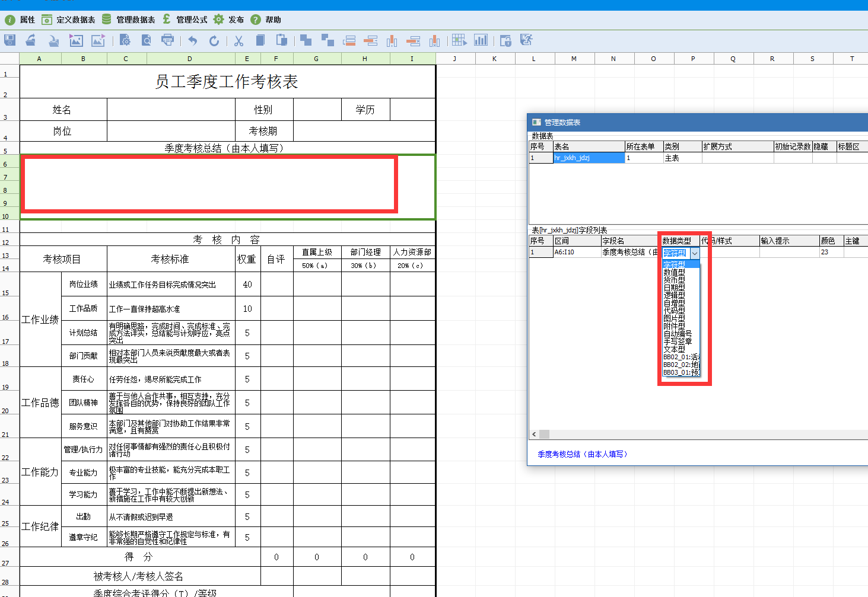Viewport: 868px width, 597px height.
Task: Select the BB03_01 option in the list
Action: 681,372
